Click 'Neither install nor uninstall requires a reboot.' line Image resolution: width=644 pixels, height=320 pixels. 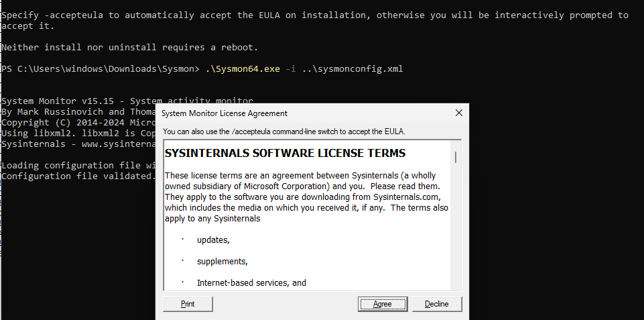[129, 48]
